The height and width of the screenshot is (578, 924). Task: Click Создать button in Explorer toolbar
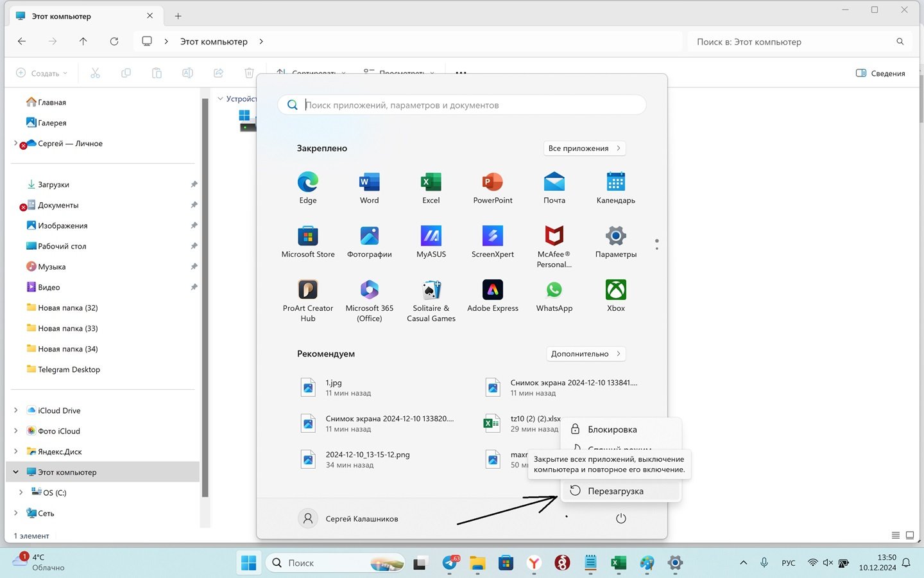[x=42, y=73]
